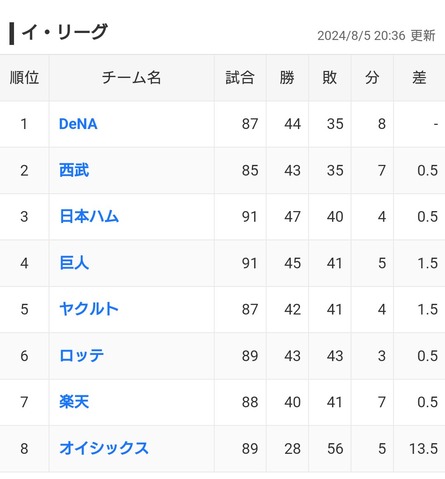Open the ヤクルト team link
The height and width of the screenshot is (479, 445).
89,309
